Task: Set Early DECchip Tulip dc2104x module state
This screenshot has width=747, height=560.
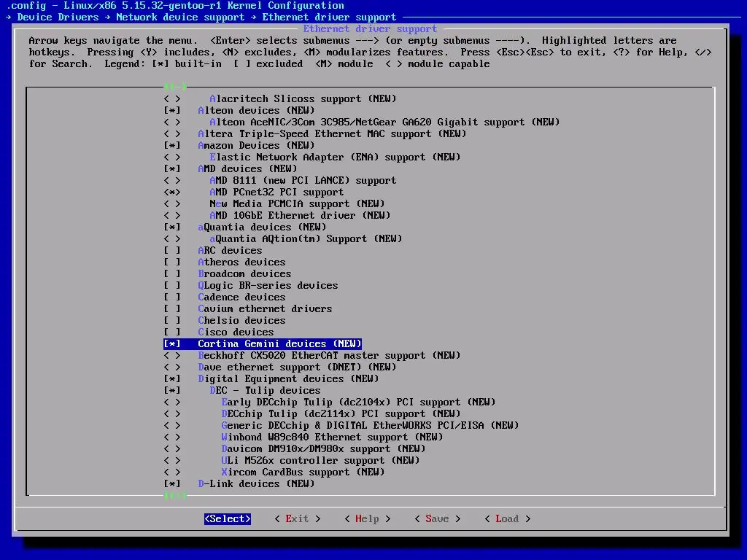Action: 172,402
